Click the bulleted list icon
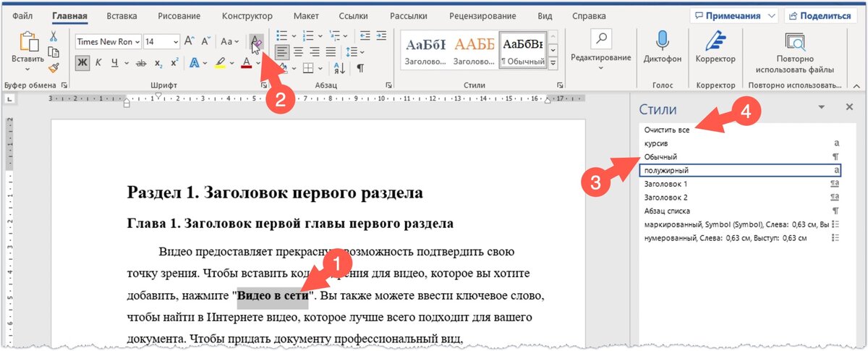868x351 pixels. point(281,35)
